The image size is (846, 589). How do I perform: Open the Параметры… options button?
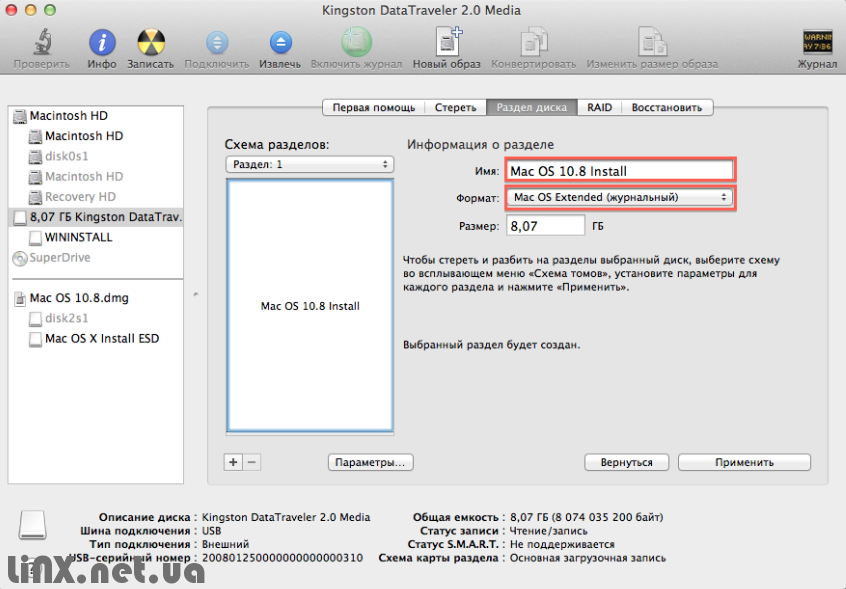point(370,462)
